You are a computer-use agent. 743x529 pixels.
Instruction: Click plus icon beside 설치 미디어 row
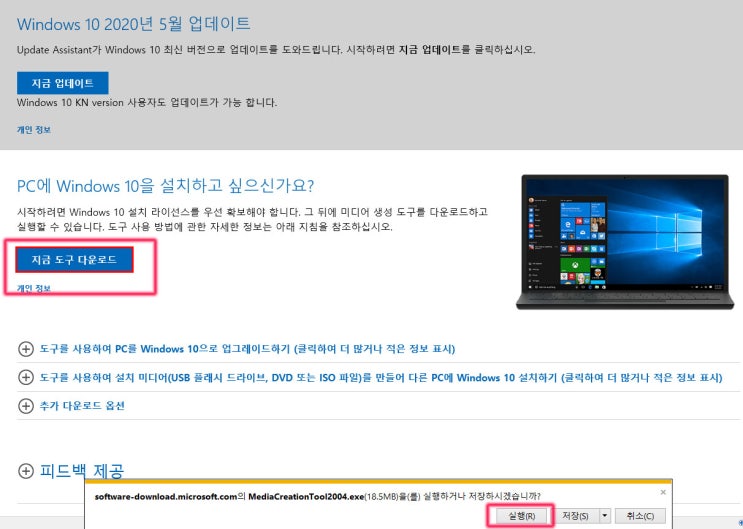click(x=26, y=378)
